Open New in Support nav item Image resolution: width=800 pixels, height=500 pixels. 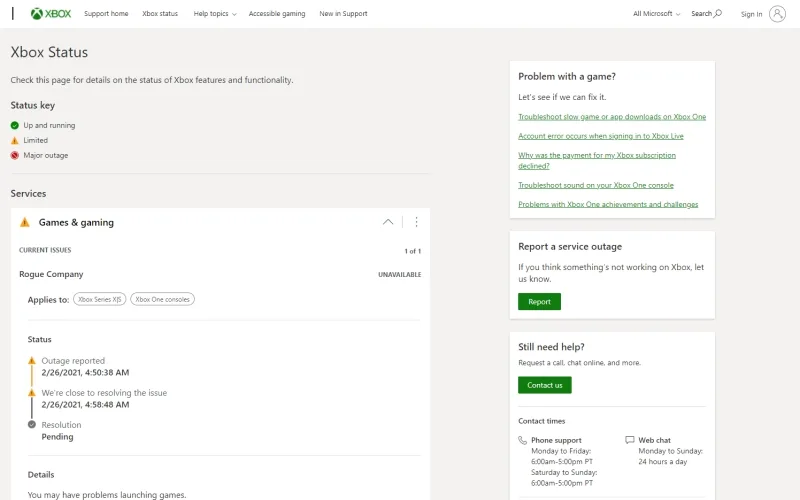coord(343,14)
